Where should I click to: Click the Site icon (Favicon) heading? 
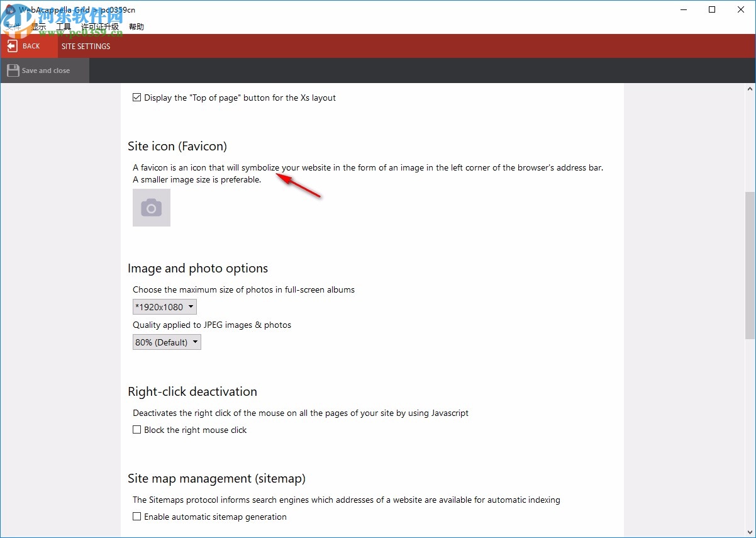tap(177, 146)
